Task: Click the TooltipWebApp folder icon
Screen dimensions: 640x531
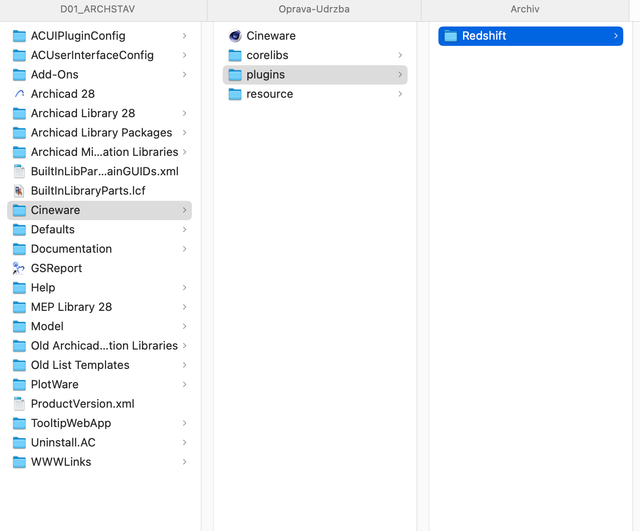Action: point(19,423)
